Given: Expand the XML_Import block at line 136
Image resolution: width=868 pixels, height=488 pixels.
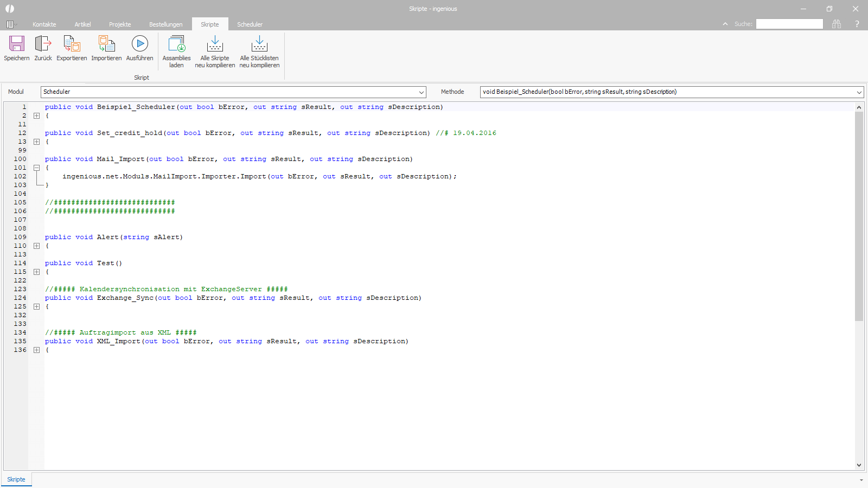Looking at the screenshot, I should pos(36,350).
